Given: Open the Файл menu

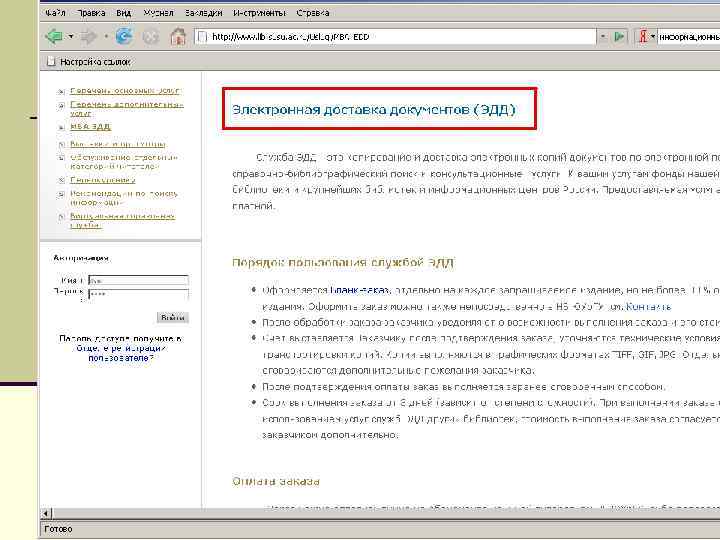Looking at the screenshot, I should pos(55,13).
